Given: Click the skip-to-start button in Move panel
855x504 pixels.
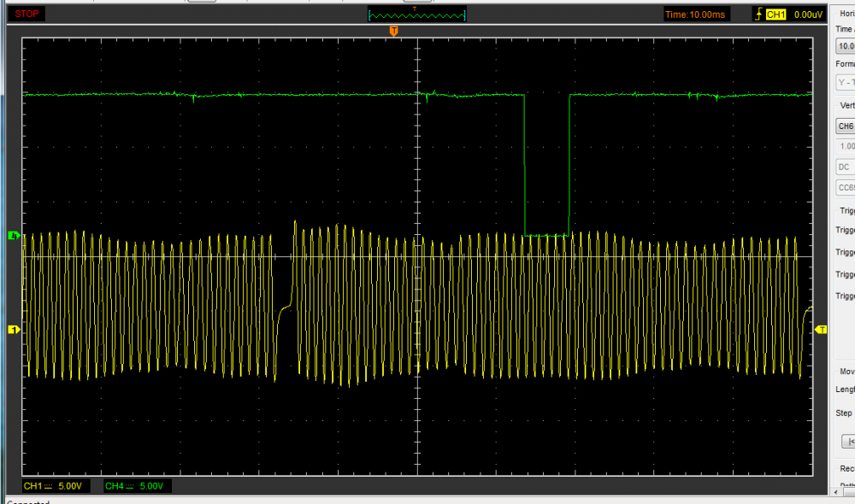Looking at the screenshot, I should pyautogui.click(x=848, y=442).
